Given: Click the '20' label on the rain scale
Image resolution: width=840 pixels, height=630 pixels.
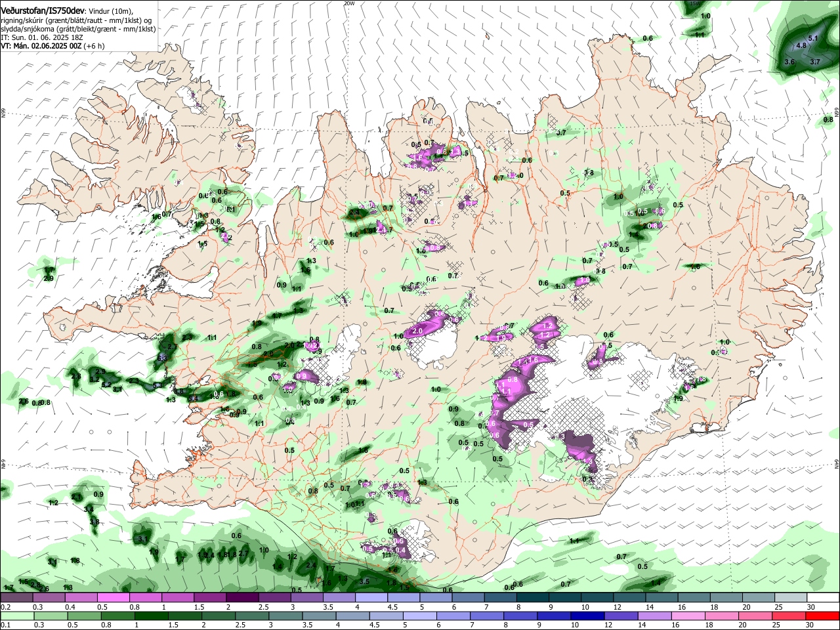Looking at the screenshot, I should click(x=742, y=625).
